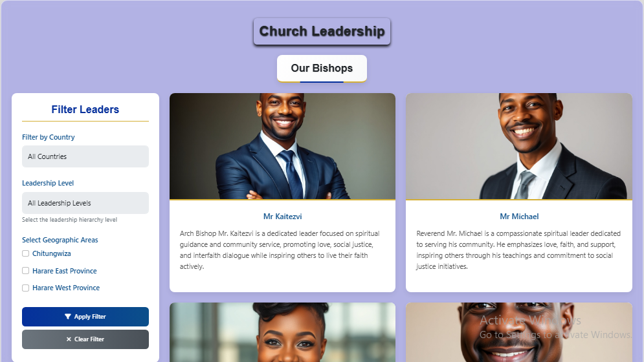Click the Filter by Country label

(49, 137)
